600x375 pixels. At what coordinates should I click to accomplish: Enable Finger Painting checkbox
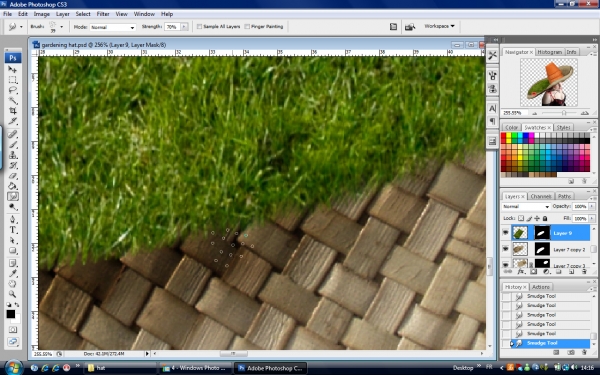tap(247, 27)
